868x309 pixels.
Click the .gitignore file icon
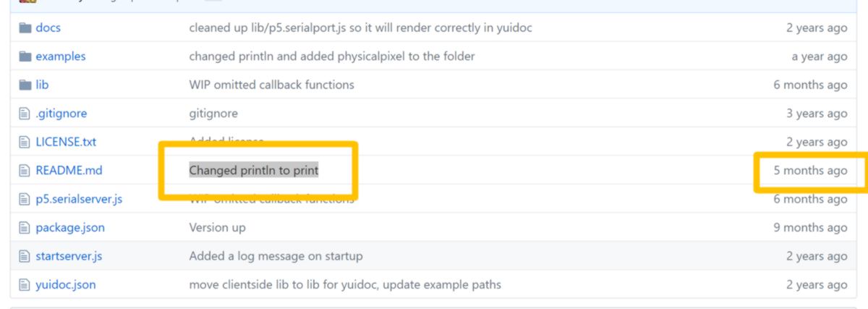25,114
